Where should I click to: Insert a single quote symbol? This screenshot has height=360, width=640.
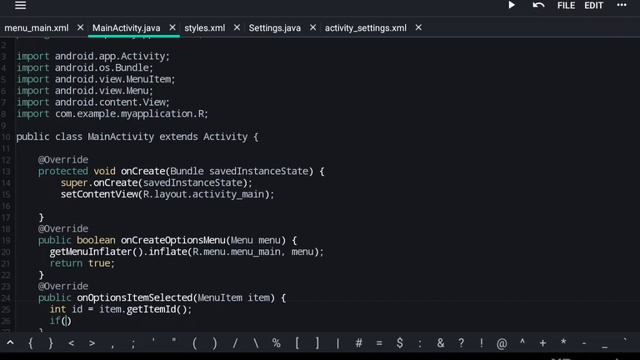[x=153, y=341]
